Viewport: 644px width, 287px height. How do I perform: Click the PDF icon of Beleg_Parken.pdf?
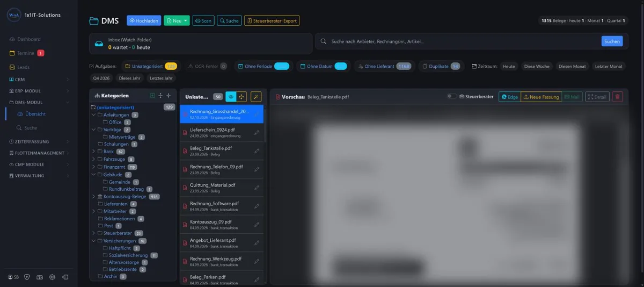point(185,280)
